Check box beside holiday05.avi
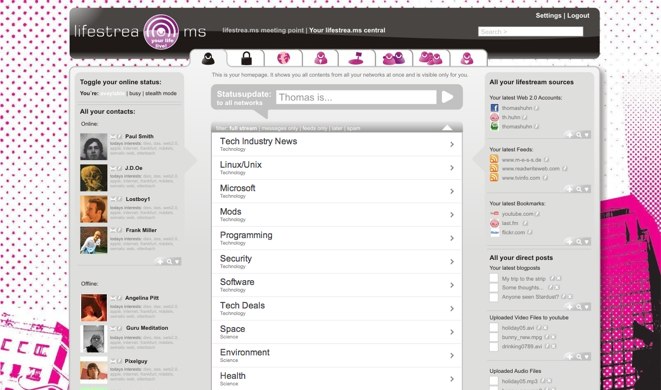 494,328
